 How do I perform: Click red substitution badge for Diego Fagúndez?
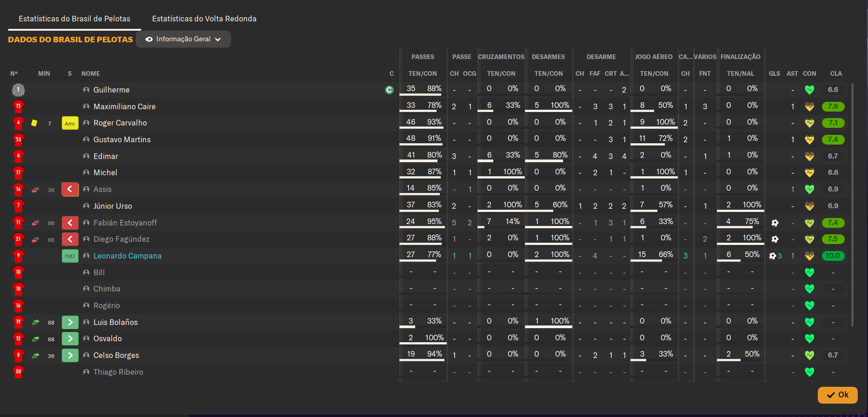70,239
